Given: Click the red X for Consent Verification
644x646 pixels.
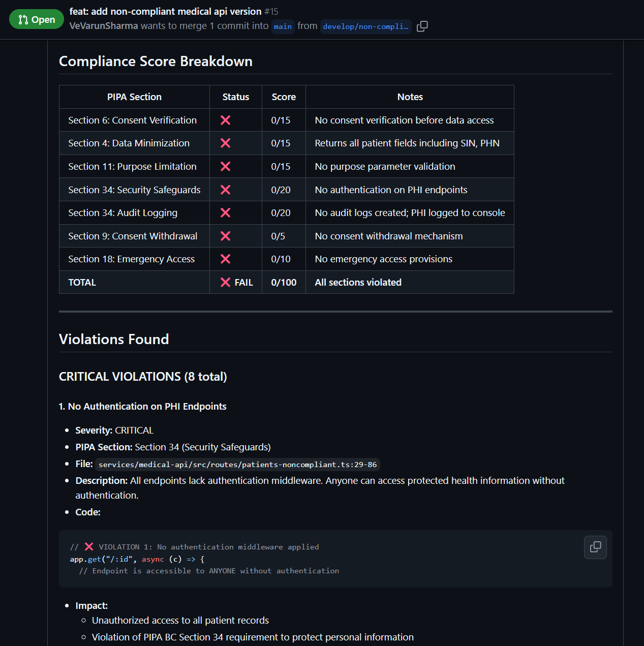Looking at the screenshot, I should pos(226,120).
